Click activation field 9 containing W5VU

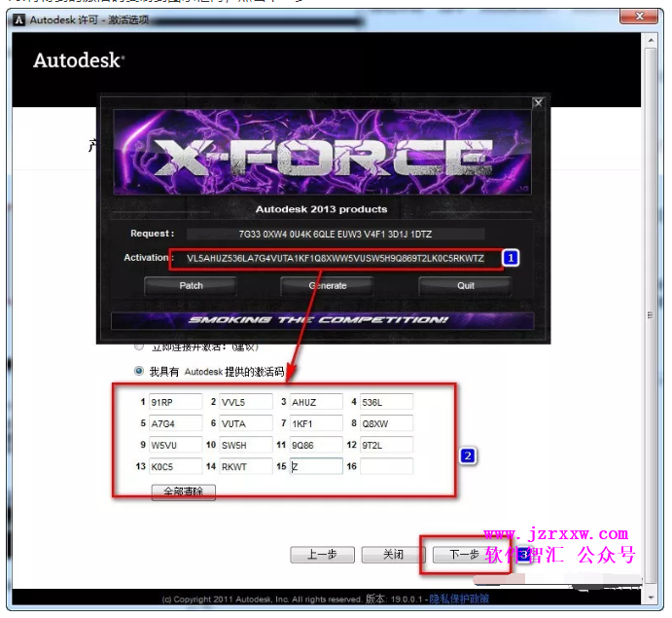[x=175, y=445]
